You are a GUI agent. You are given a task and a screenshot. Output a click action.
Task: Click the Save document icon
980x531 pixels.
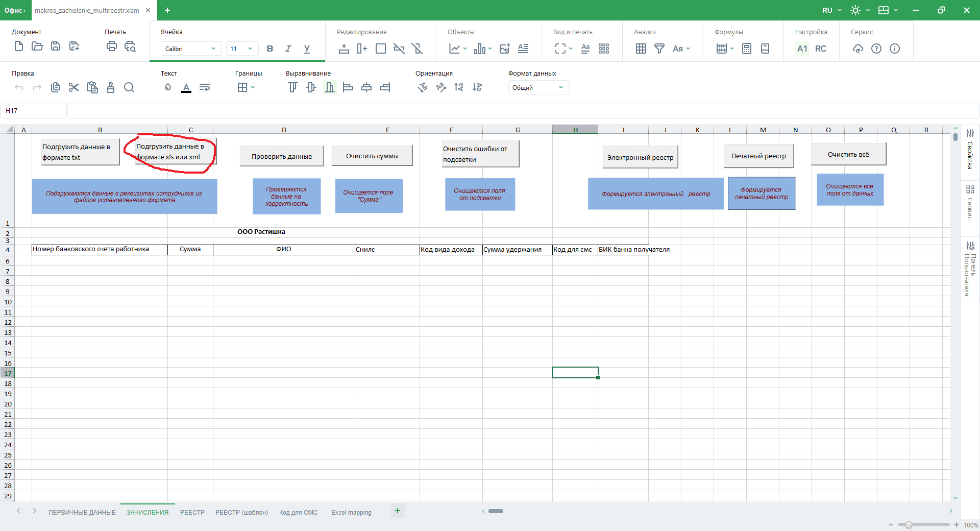point(56,47)
